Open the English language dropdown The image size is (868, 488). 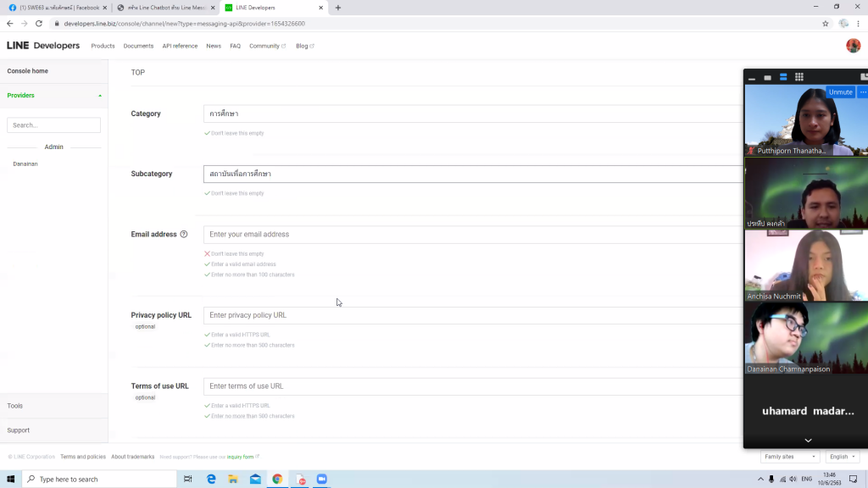point(842,457)
